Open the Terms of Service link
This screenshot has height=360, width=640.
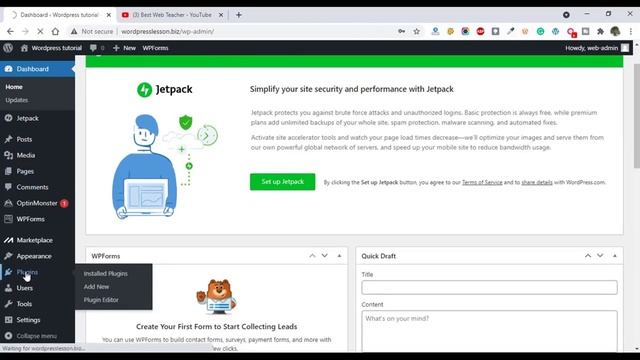482,182
